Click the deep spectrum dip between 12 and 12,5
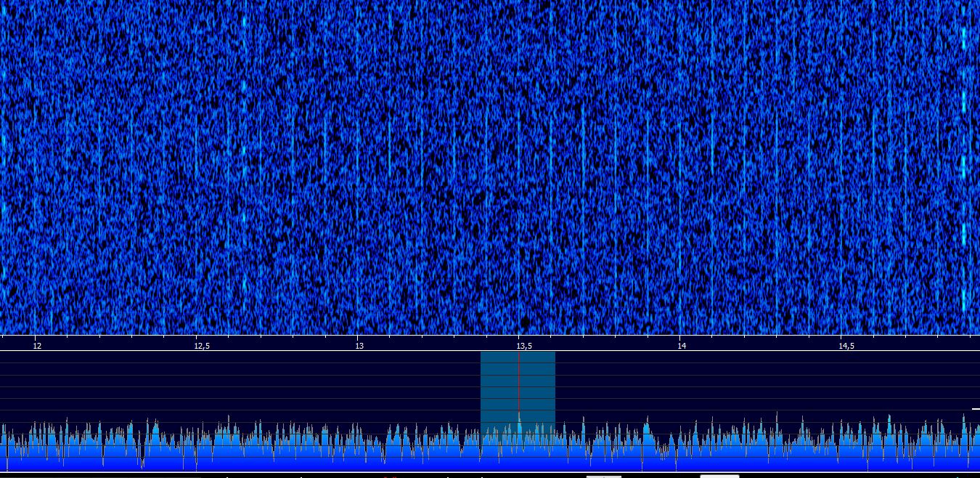This screenshot has height=478, width=980. [142, 465]
